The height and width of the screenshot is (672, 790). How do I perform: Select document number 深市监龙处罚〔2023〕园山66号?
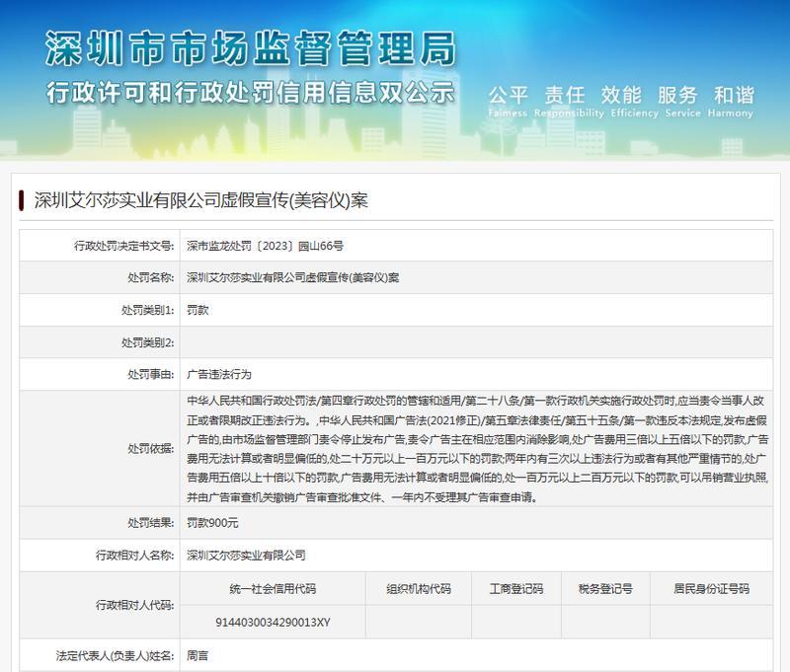[265, 246]
